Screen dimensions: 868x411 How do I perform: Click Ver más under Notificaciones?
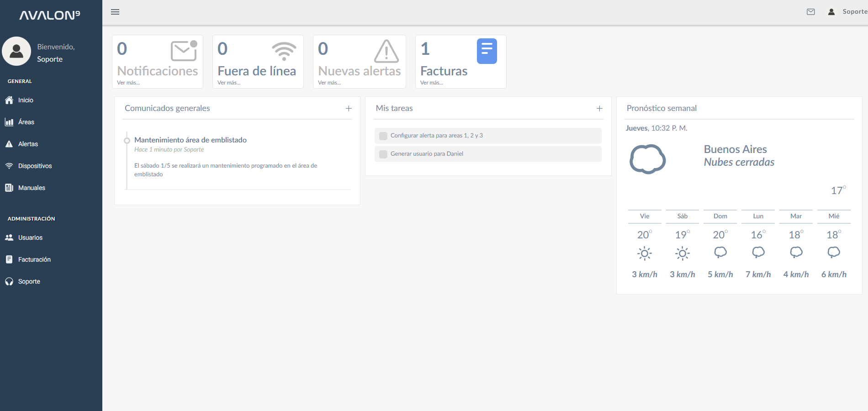[128, 83]
